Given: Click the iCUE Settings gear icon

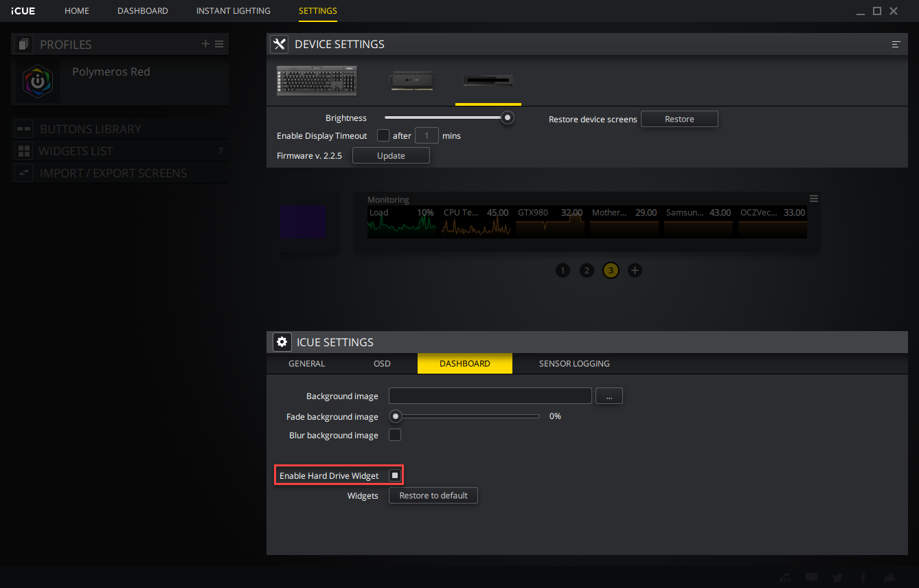Looking at the screenshot, I should (x=282, y=342).
